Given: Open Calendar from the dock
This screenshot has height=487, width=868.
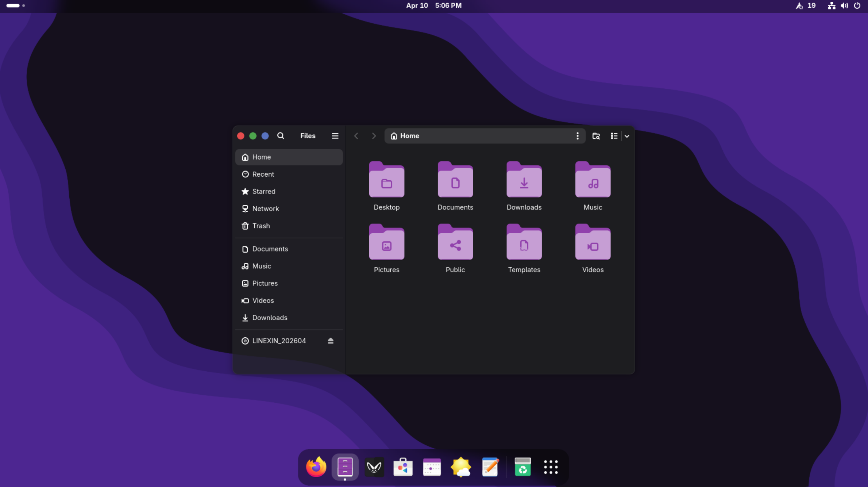Looking at the screenshot, I should click(432, 467).
